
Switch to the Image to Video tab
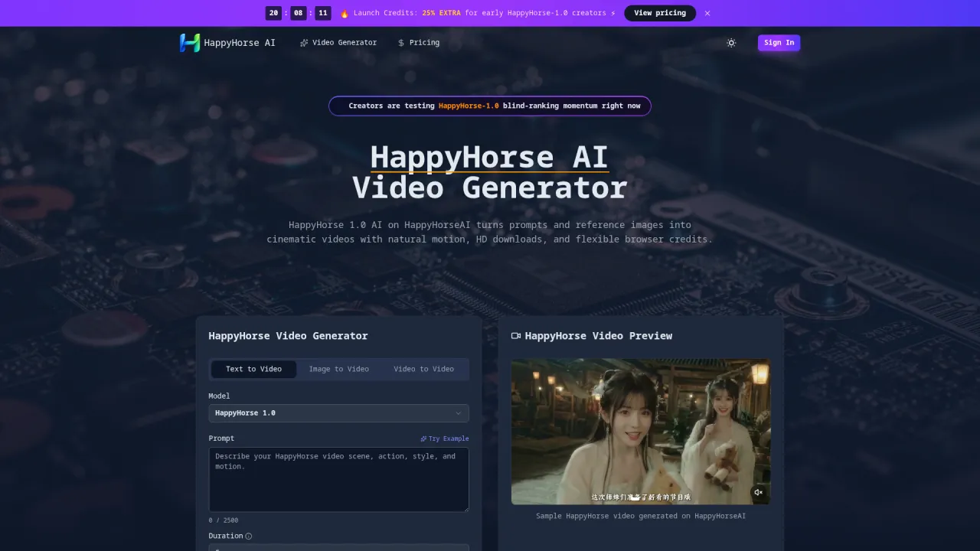(338, 369)
